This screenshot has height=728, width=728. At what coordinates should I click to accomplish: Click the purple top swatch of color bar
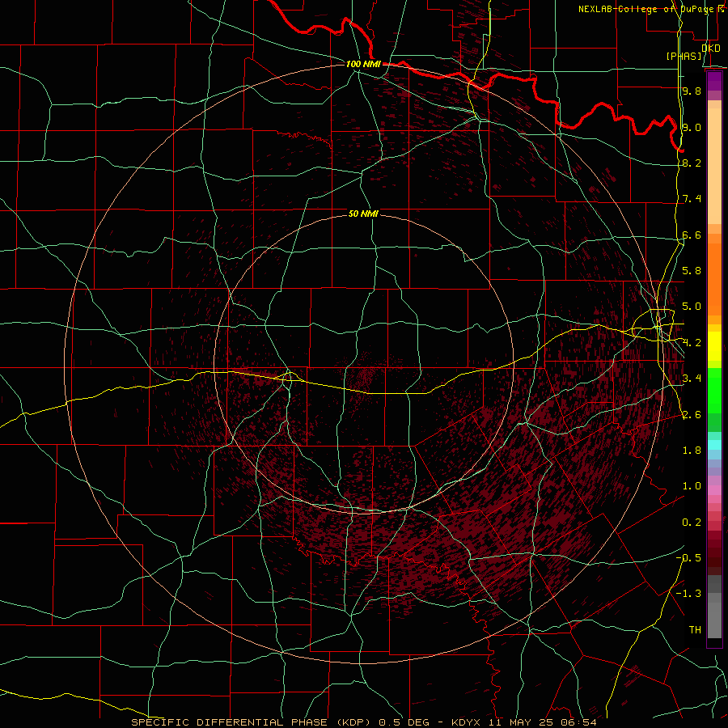point(714,81)
